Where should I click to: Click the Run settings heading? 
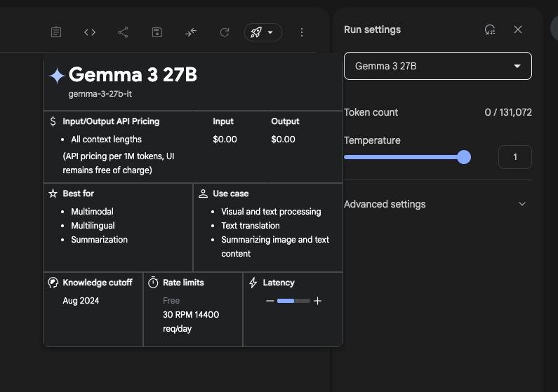pos(372,29)
